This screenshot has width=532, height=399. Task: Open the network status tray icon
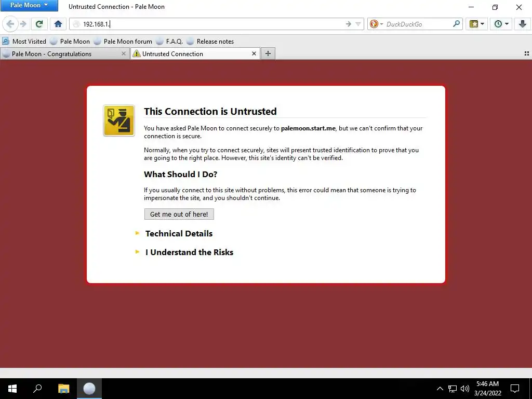pyautogui.click(x=453, y=389)
